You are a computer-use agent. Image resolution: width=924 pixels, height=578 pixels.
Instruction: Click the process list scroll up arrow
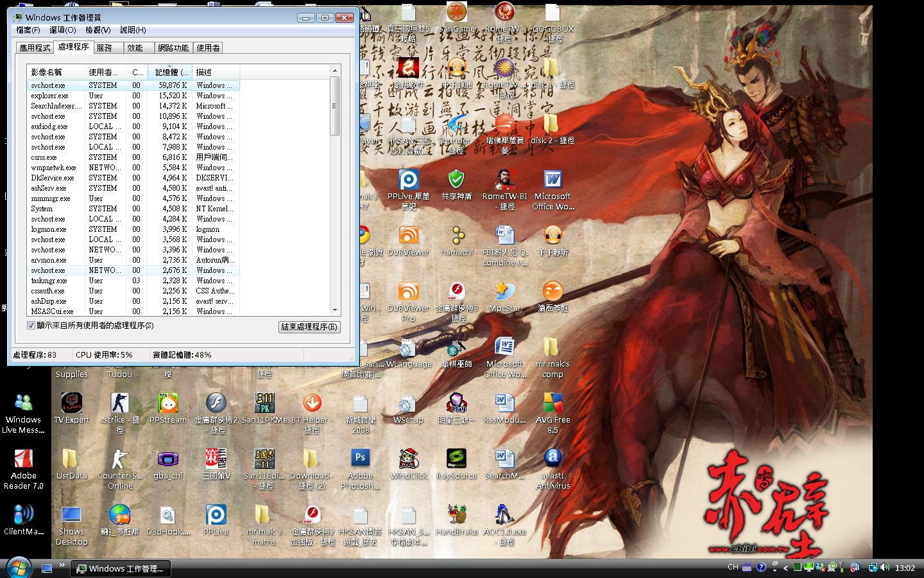[334, 71]
